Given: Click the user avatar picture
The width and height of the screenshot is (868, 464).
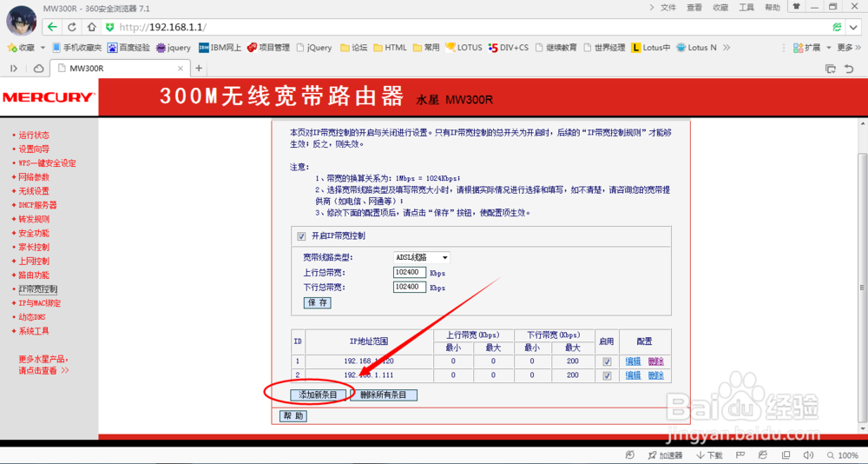Looking at the screenshot, I should [x=21, y=21].
